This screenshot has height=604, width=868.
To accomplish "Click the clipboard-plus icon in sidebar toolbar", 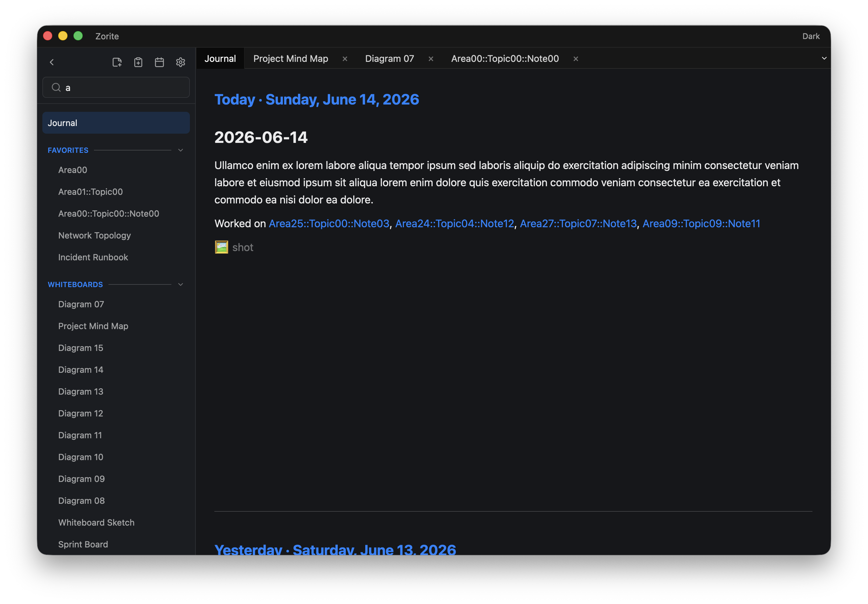I will pos(138,62).
